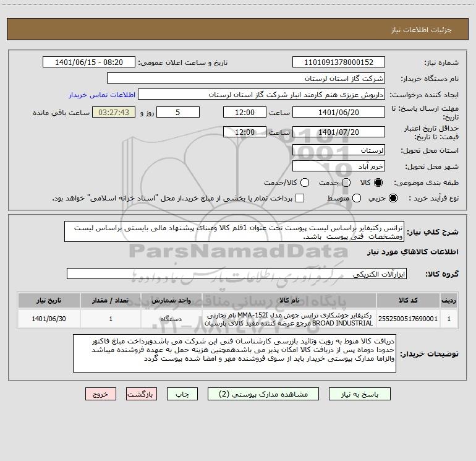
Task: Click product code 2552500517690001 cell
Action: [x=408, y=319]
